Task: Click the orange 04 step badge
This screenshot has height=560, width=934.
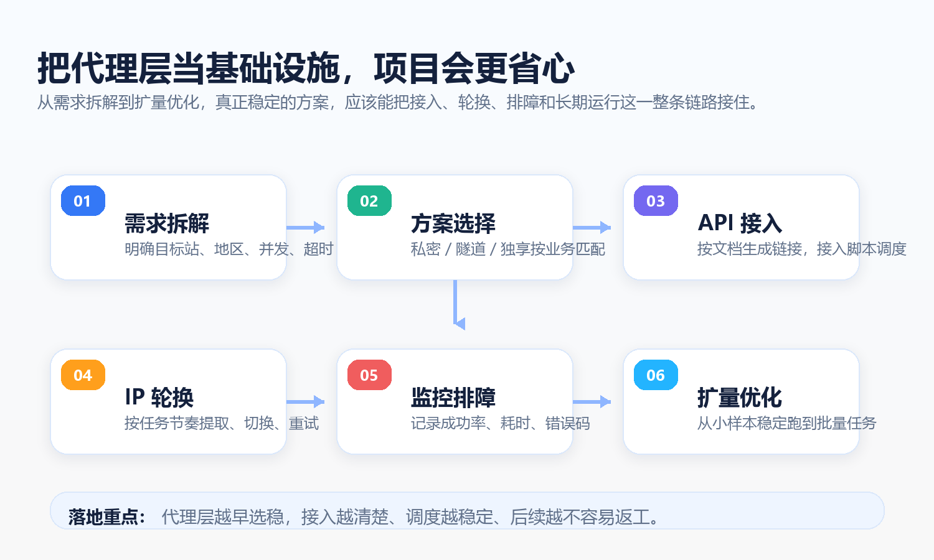Action: pos(83,375)
